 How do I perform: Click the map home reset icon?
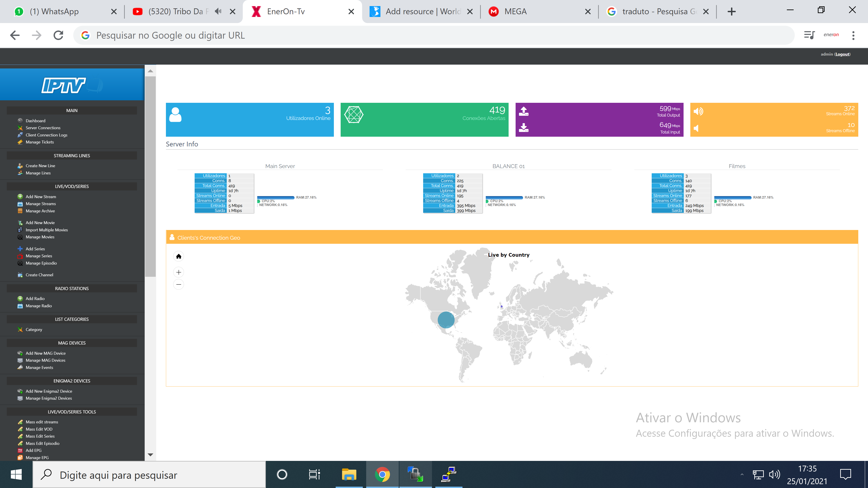pyautogui.click(x=179, y=256)
